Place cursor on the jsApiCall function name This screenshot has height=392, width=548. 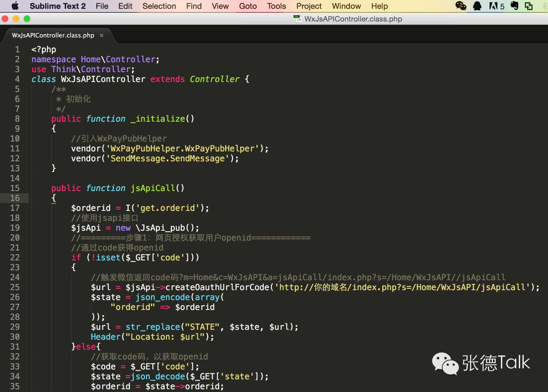pyautogui.click(x=153, y=188)
